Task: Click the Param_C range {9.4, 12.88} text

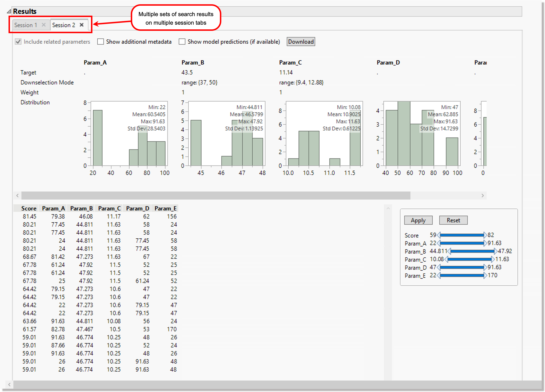Action: pos(301,82)
